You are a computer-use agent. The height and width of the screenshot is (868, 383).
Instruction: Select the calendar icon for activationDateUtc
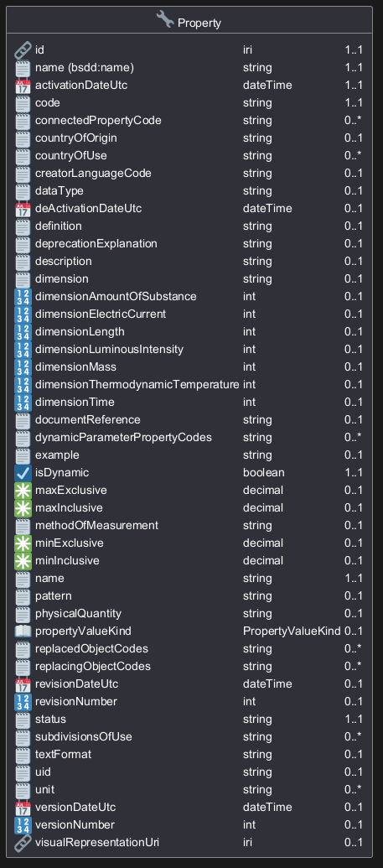coord(23,86)
